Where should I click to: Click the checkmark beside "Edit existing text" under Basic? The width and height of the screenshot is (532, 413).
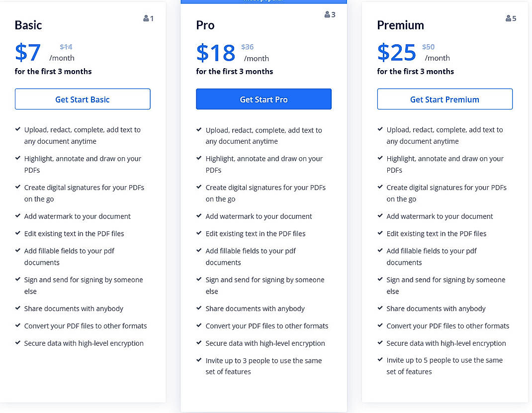17,233
